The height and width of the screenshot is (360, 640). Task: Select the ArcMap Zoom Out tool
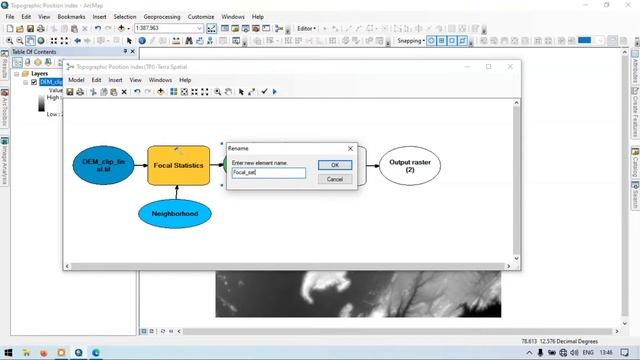20,41
